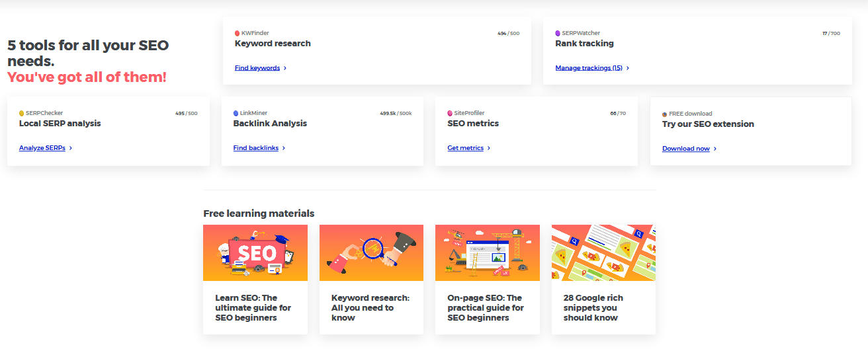The height and width of the screenshot is (351, 868).
Task: Open Keyword research handshake thumbnail image
Action: 371,253
